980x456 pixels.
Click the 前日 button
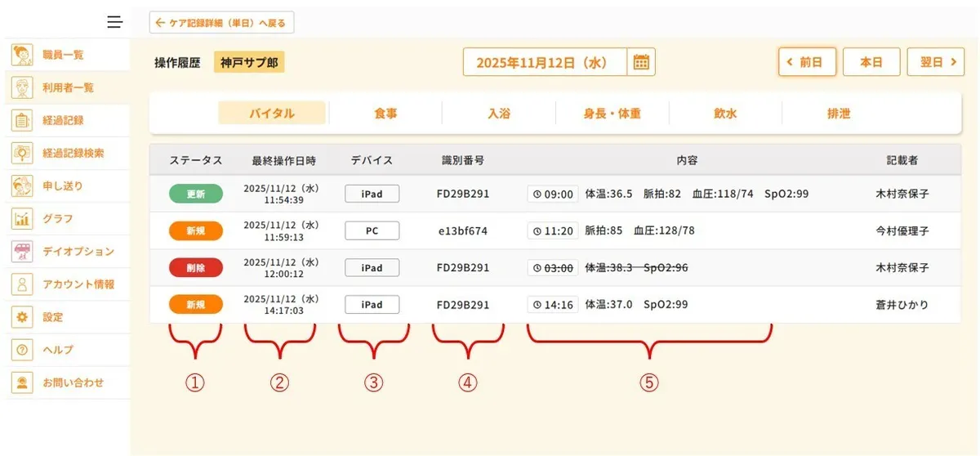[x=807, y=62]
